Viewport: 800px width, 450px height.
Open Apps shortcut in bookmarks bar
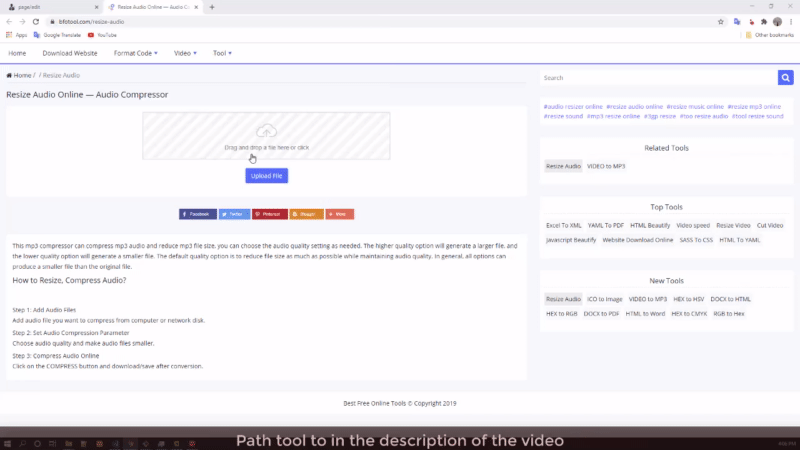[16, 35]
